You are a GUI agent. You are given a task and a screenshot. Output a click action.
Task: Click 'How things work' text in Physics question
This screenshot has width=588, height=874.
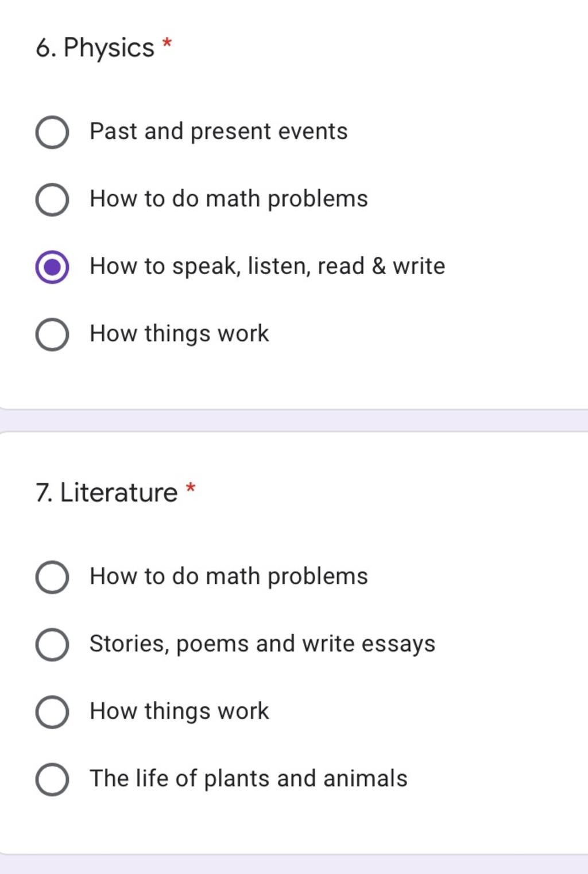[x=179, y=334]
